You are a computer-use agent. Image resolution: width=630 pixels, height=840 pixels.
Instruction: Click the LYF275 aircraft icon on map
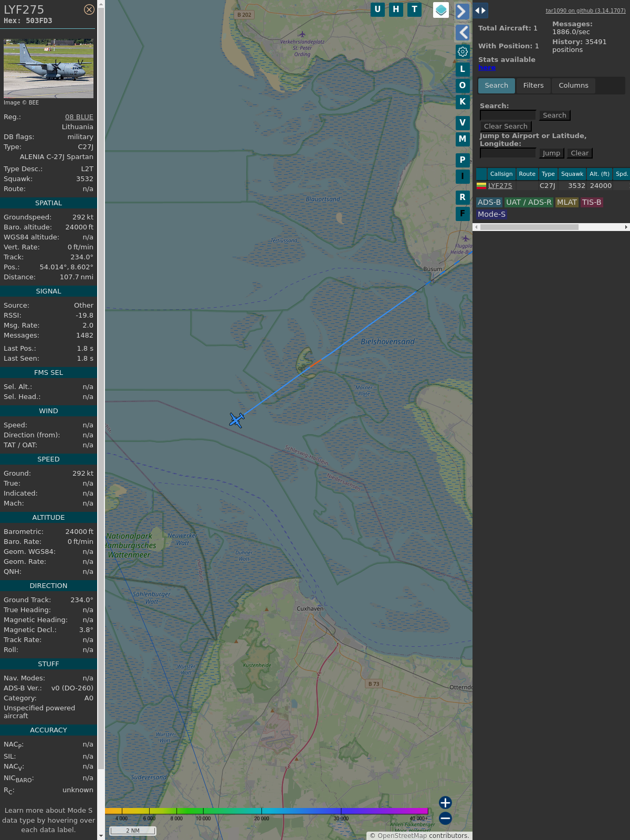[x=237, y=420]
